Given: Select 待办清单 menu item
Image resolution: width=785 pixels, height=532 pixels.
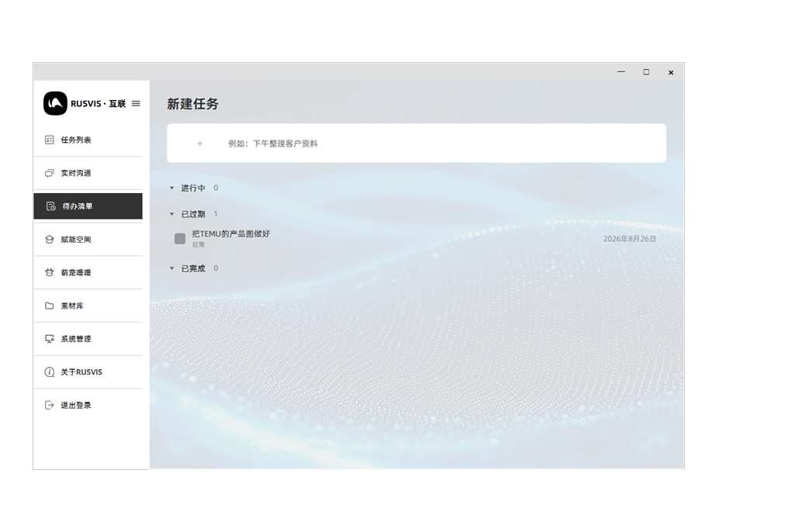Looking at the screenshot, I should click(88, 206).
